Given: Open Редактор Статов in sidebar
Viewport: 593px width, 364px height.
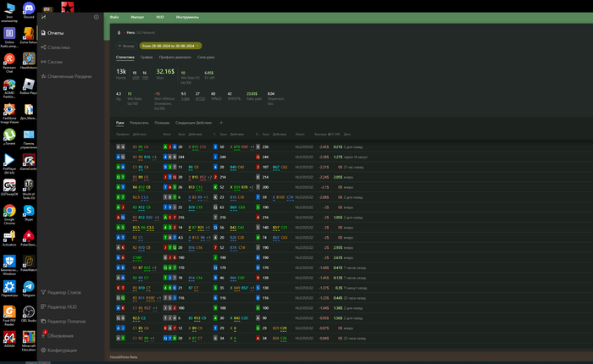Looking at the screenshot, I should [60, 293].
